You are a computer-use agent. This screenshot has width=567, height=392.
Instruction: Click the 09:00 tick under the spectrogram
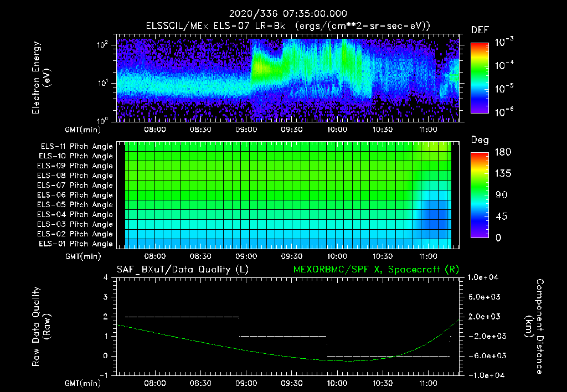pos(246,130)
